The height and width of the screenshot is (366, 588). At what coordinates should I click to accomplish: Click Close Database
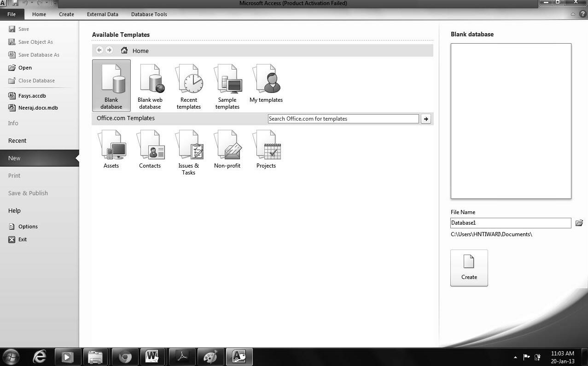coord(32,81)
